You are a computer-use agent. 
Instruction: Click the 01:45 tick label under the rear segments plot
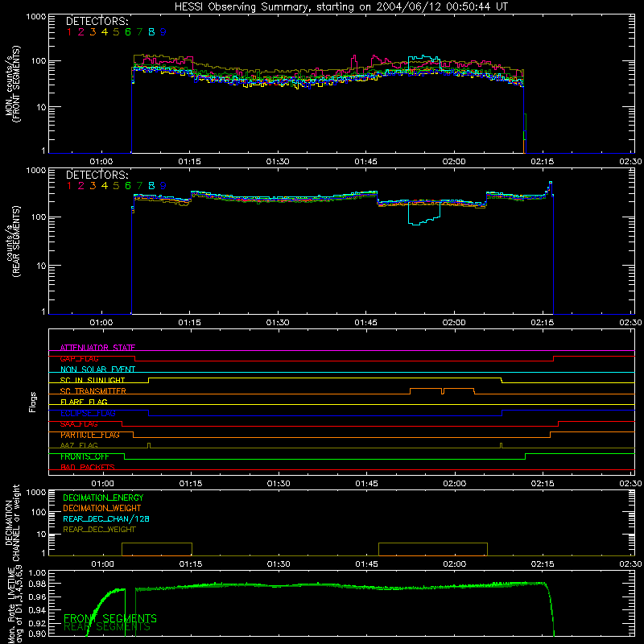point(366,323)
